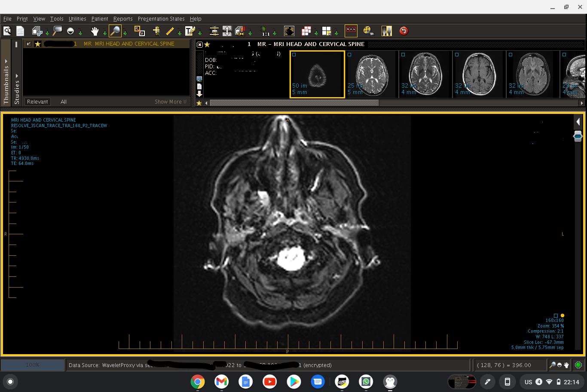587x392 pixels.
Task: Click the X-ray hands image icon
Action: pyautogui.click(x=387, y=31)
